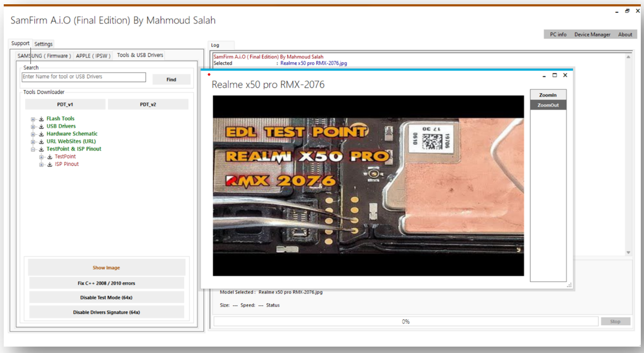Open the Settings tab
The width and height of the screenshot is (644, 353).
[44, 44]
